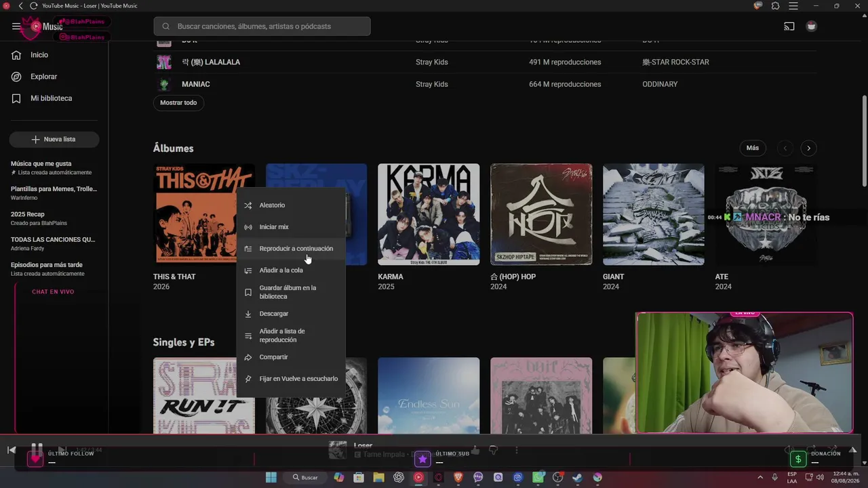Open the account avatar menu
This screenshot has height=488, width=868.
tap(811, 26)
